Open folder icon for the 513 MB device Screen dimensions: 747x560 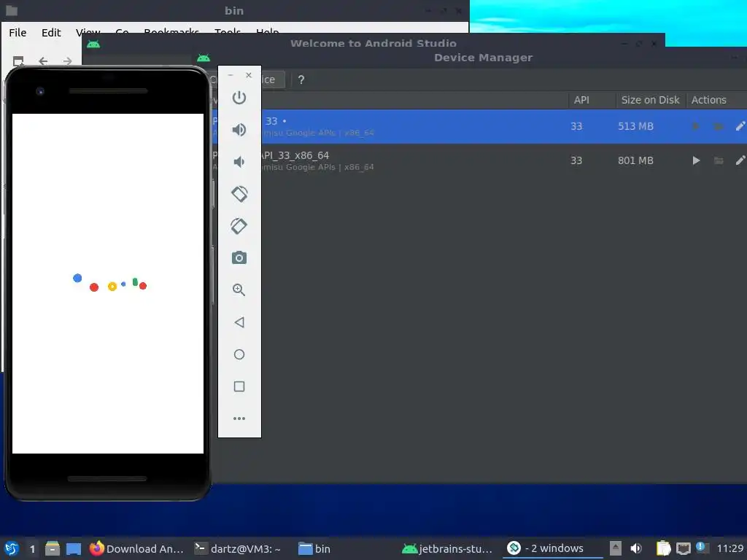(x=719, y=126)
